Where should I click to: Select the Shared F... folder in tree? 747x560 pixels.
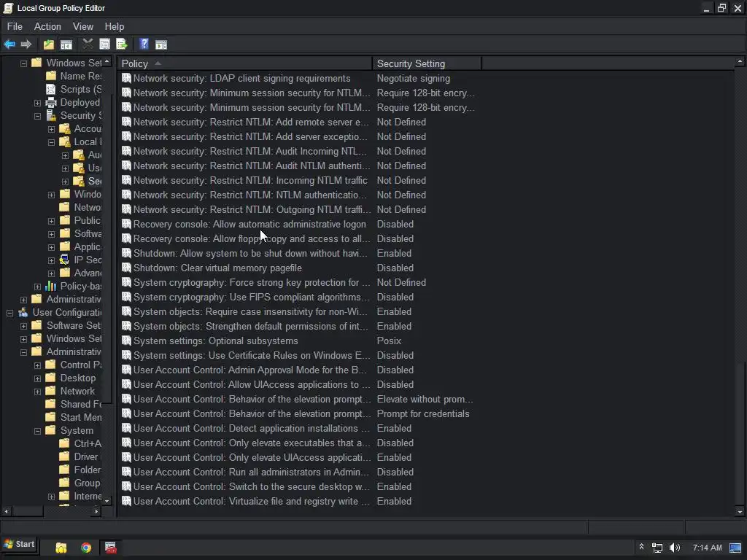pos(81,404)
